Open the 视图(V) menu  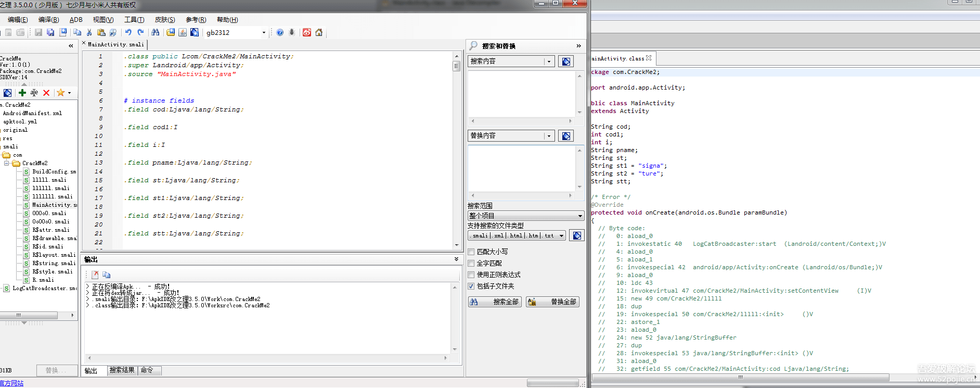tap(103, 20)
